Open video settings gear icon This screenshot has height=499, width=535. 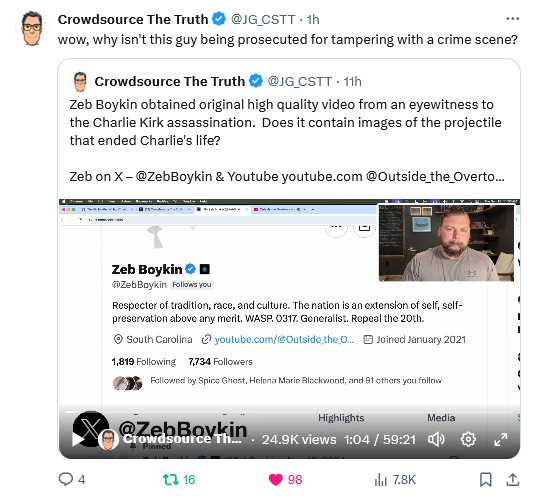[468, 439]
